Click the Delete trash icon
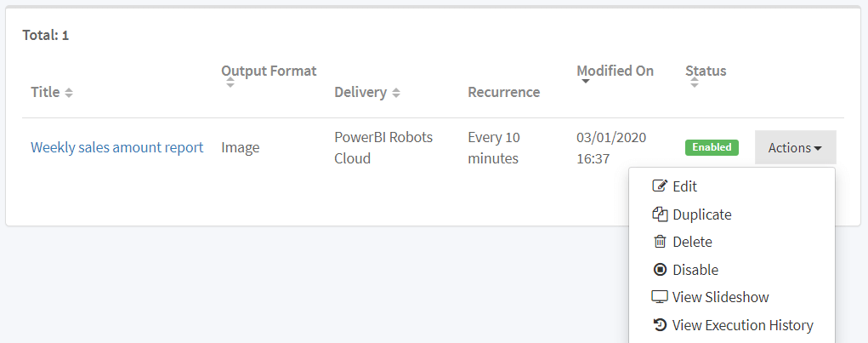Viewport: 868px width, 343px height. click(660, 242)
